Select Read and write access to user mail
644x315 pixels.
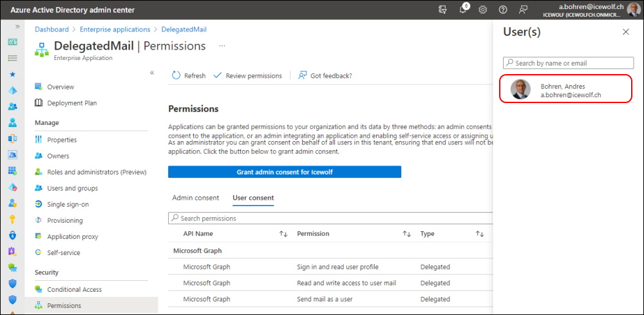click(330, 283)
